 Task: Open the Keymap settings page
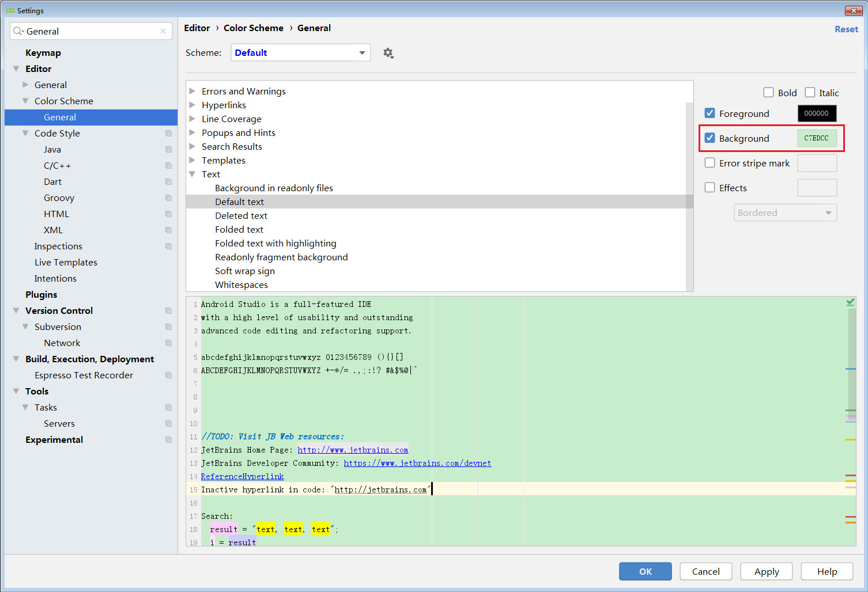click(x=43, y=52)
